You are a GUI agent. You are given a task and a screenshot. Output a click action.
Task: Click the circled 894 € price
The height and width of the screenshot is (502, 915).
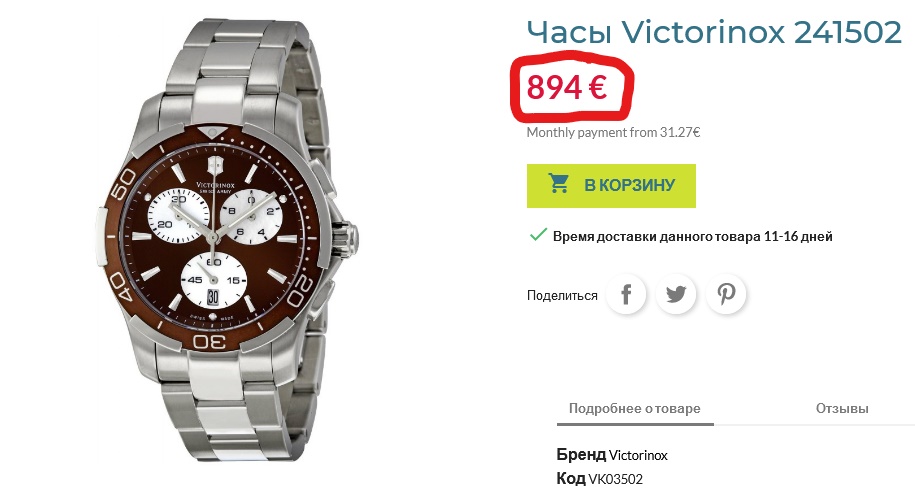pos(567,88)
